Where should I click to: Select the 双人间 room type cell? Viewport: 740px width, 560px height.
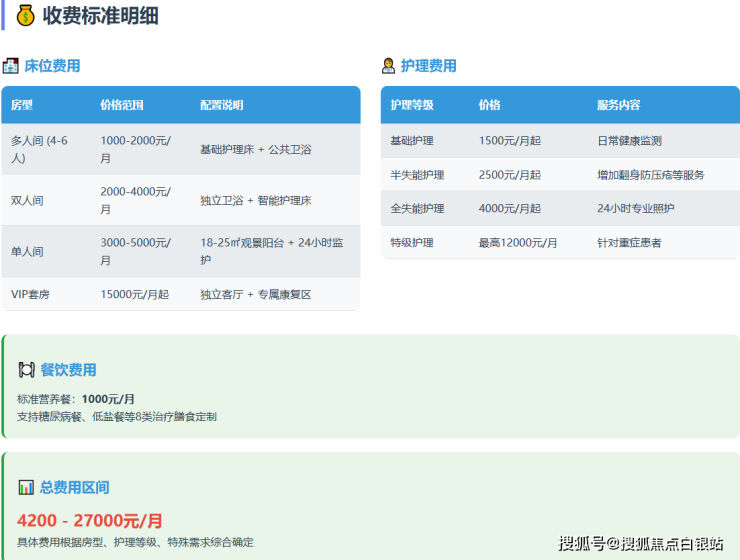[27, 200]
